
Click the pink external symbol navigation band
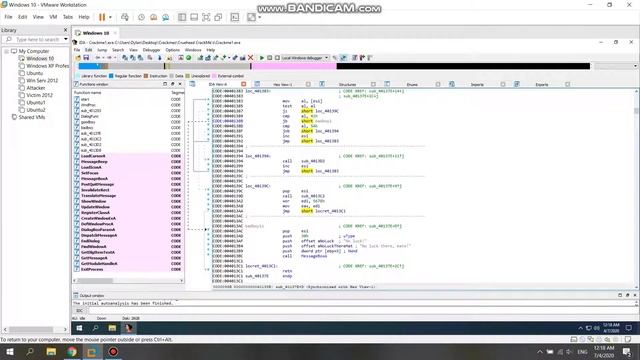coord(294,66)
